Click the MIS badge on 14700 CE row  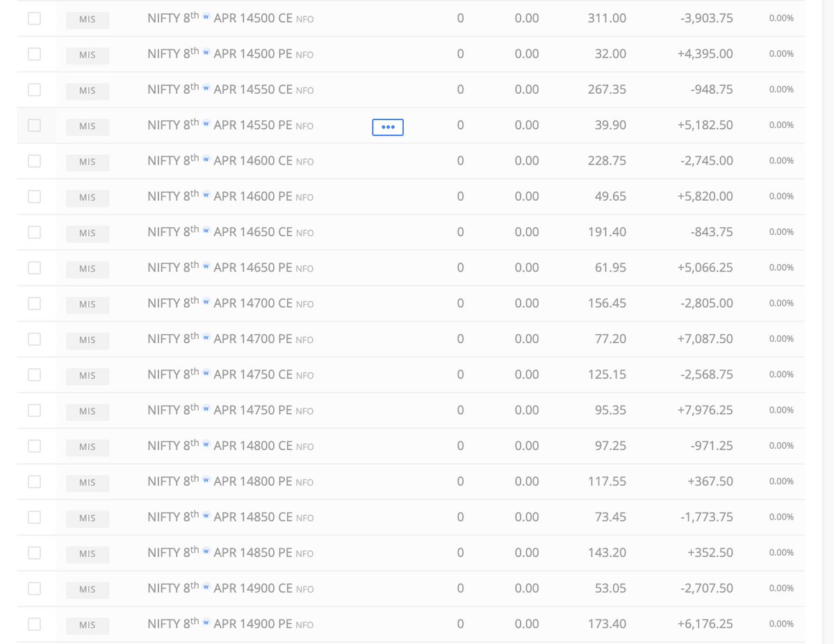click(88, 305)
